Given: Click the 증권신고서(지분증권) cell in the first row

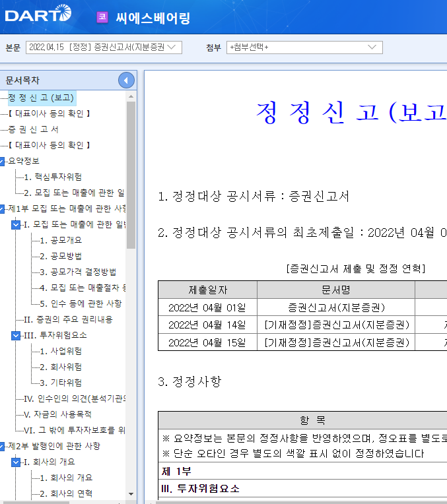Looking at the screenshot, I should pos(336,308).
